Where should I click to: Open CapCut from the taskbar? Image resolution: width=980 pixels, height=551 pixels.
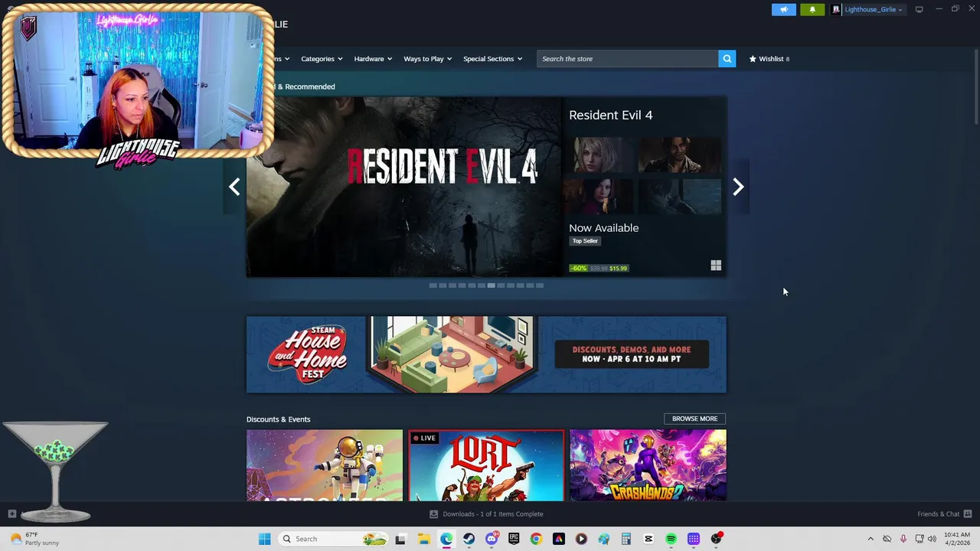pyautogui.click(x=648, y=539)
